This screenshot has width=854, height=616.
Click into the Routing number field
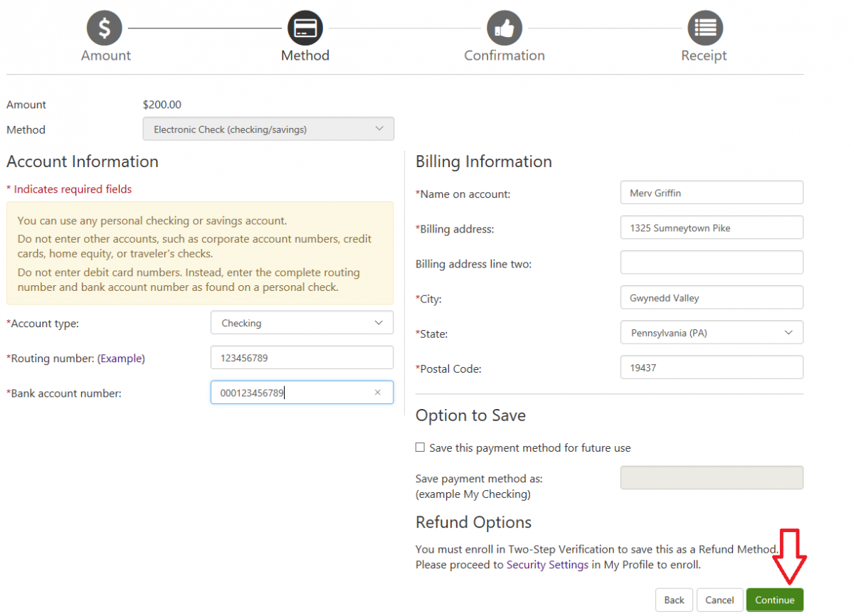click(302, 358)
